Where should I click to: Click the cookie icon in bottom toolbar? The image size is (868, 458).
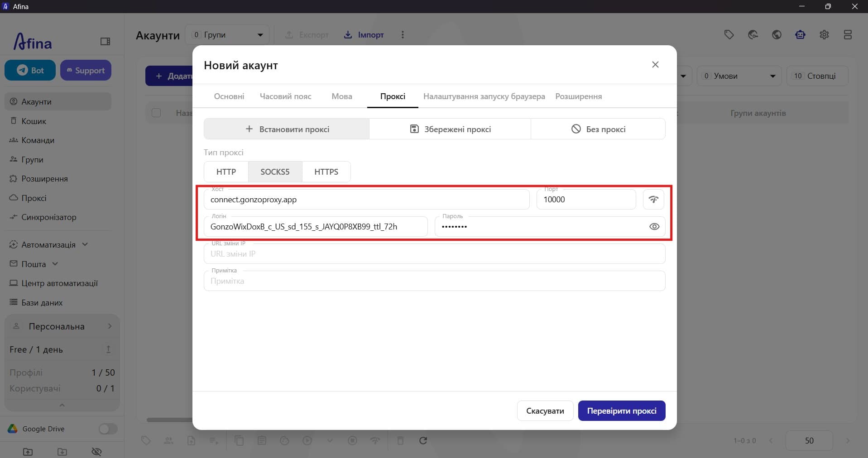[284, 440]
